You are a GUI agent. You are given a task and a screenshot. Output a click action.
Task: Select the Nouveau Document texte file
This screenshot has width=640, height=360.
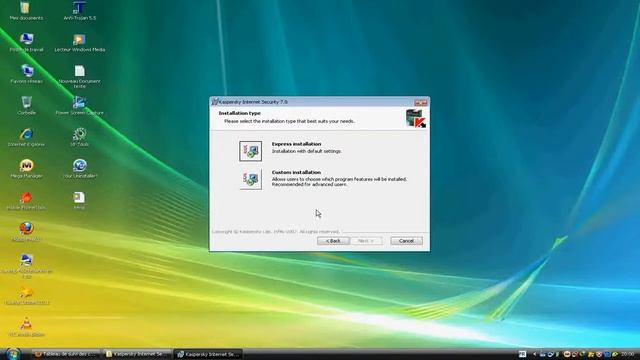coord(80,76)
